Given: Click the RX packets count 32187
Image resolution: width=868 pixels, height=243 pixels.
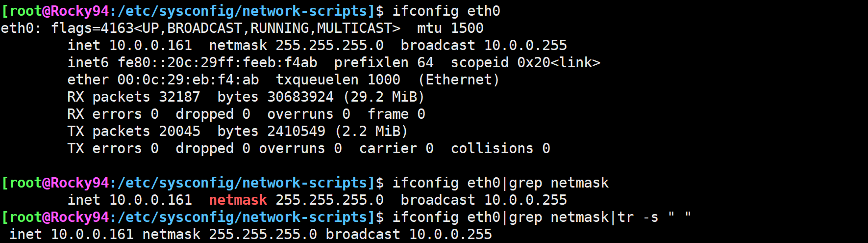Looking at the screenshot, I should (179, 97).
